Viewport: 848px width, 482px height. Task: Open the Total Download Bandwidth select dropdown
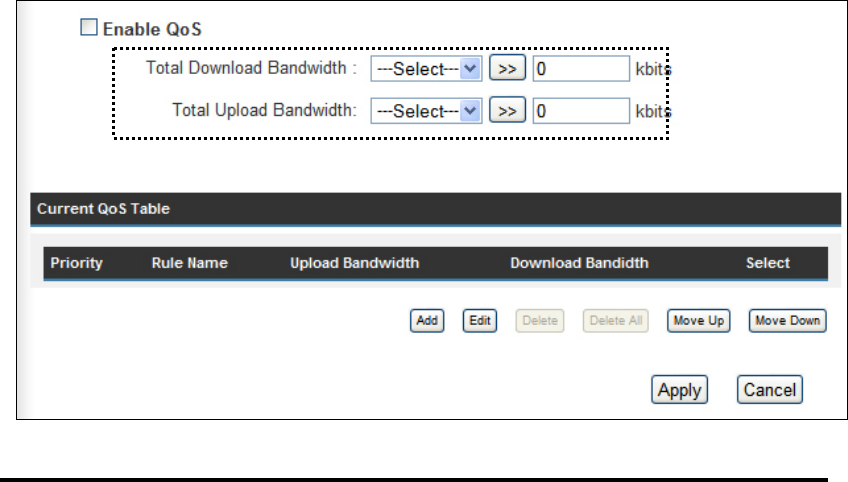coord(426,69)
